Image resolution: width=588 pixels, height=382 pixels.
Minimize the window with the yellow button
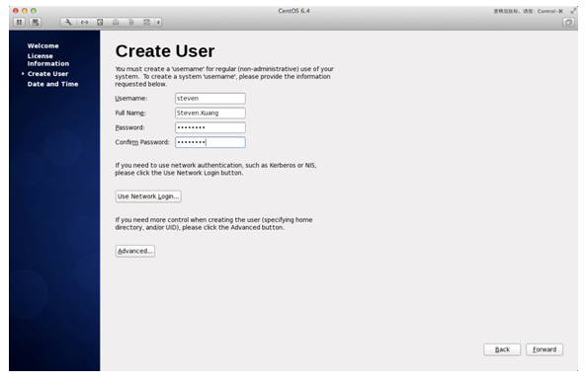(25, 11)
